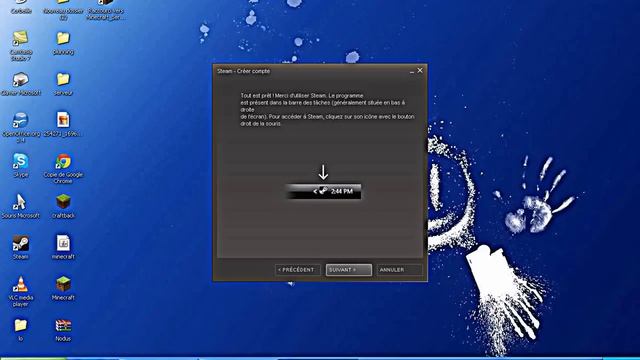This screenshot has height=360, width=640.
Task: Cancel setup with the Annuler button
Action: click(399, 270)
